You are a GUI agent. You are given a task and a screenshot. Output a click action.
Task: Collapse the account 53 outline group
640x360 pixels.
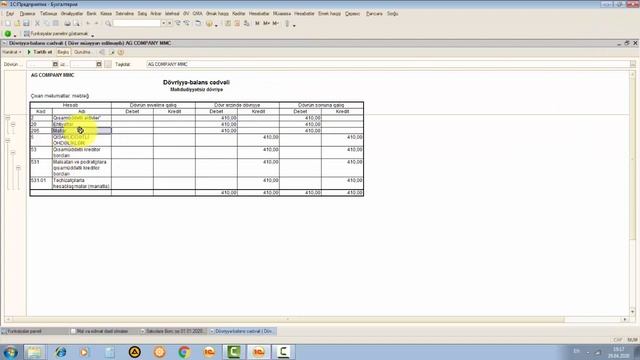pyautogui.click(x=13, y=153)
